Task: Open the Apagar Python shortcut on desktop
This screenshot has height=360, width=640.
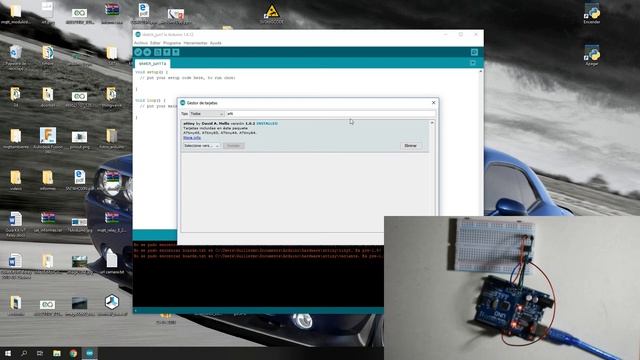Action: tap(592, 56)
